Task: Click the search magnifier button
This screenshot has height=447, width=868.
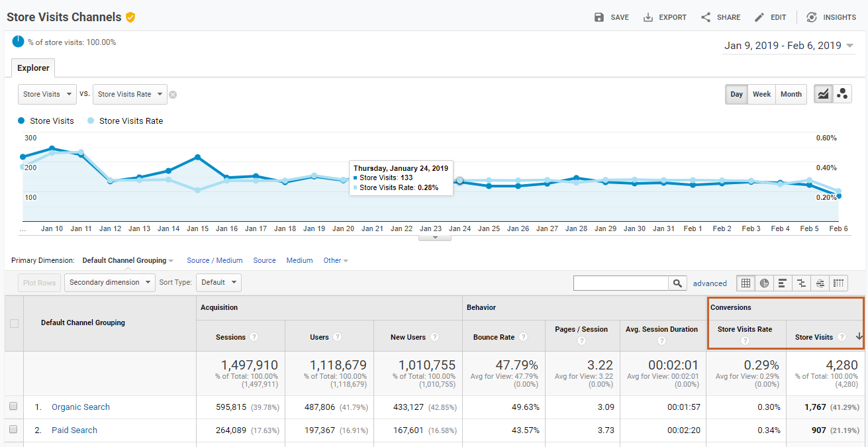Action: [x=677, y=283]
